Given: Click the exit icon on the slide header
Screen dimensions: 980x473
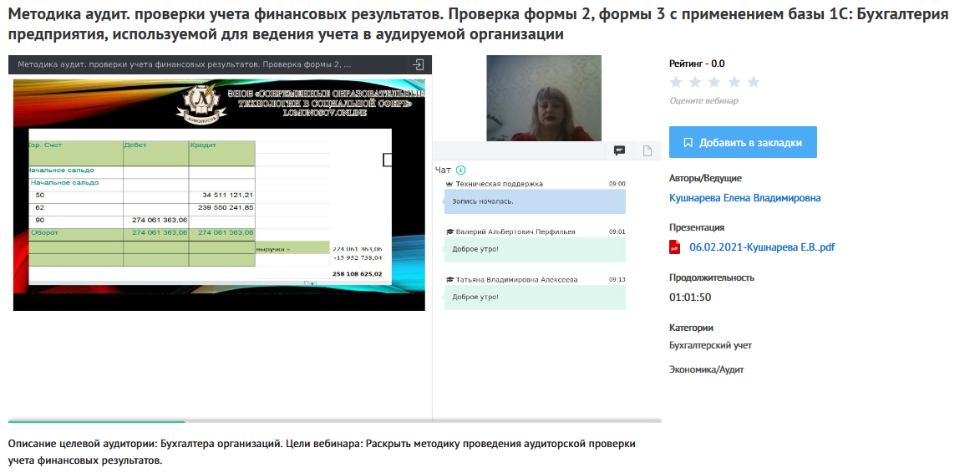Looking at the screenshot, I should 418,64.
